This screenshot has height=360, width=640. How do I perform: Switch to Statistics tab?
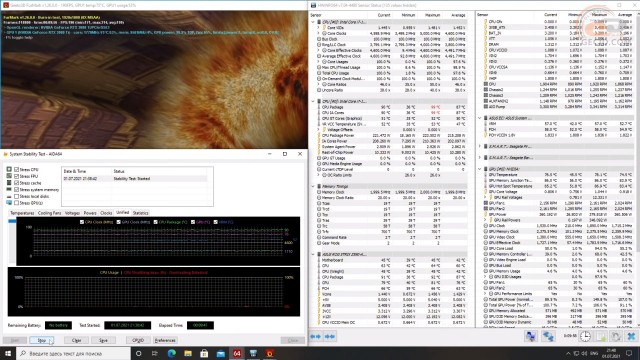click(x=140, y=213)
